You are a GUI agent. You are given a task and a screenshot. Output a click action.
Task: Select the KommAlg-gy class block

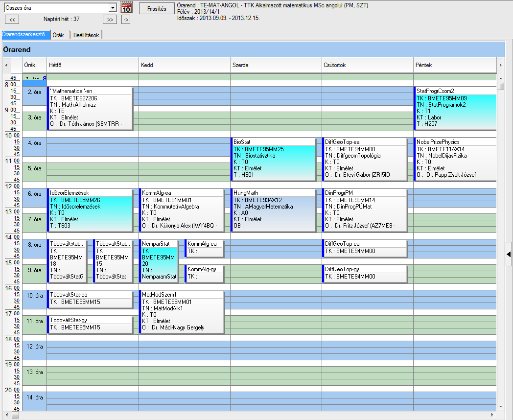click(x=205, y=274)
